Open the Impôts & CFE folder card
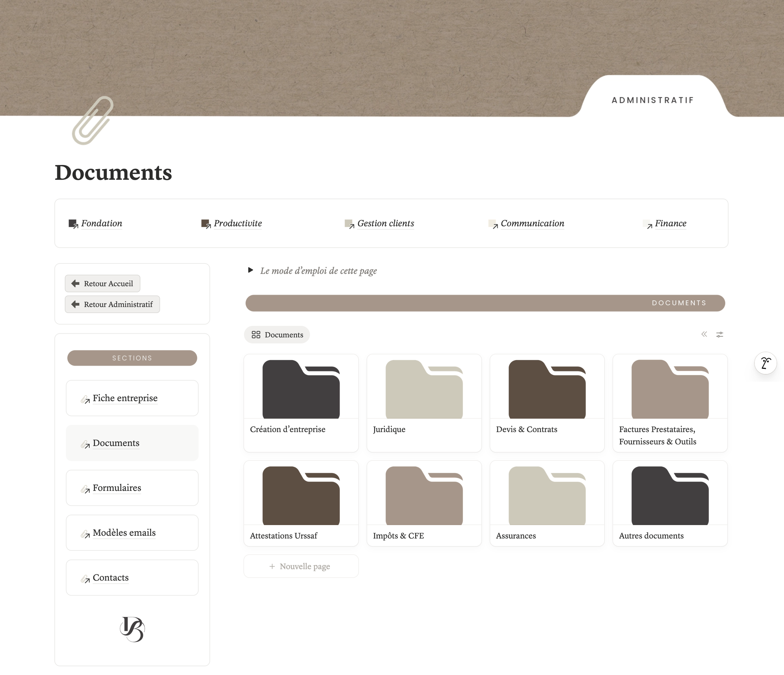This screenshot has width=784, height=675. 424,503
